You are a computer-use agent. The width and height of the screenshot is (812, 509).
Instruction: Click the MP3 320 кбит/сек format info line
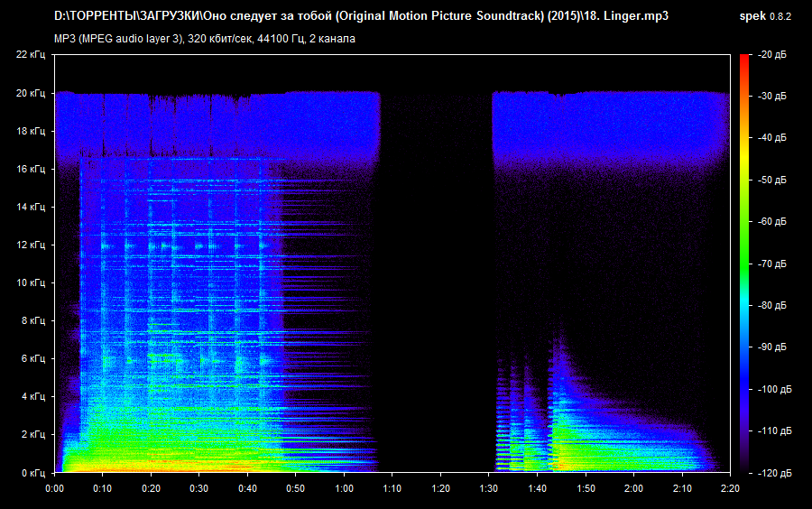coord(205,39)
